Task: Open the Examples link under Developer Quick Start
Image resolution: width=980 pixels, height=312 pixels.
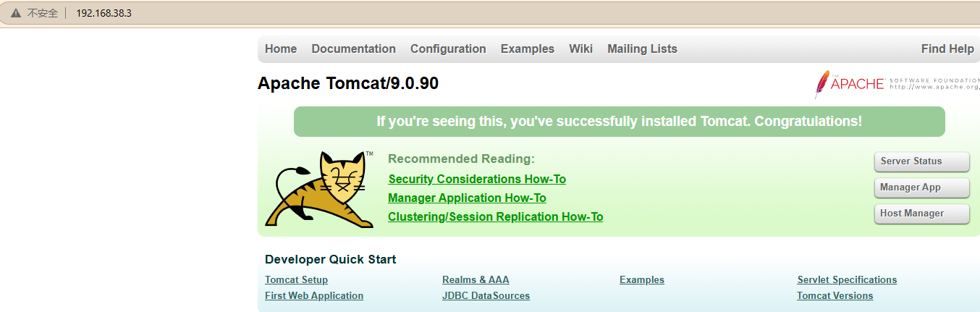Action: pyautogui.click(x=642, y=280)
